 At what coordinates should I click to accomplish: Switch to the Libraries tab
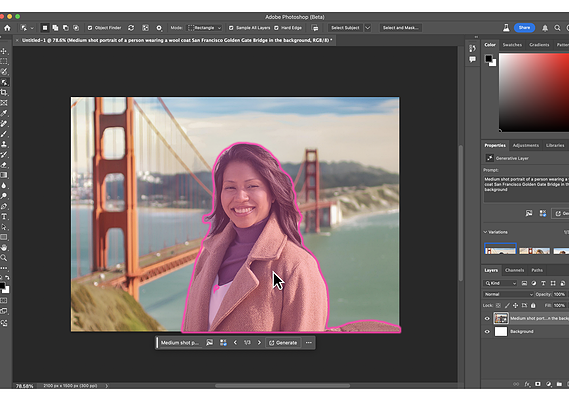click(x=555, y=145)
